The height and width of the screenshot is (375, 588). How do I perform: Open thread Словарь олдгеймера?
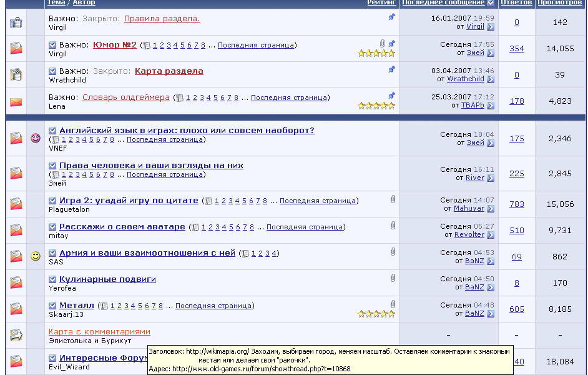(x=126, y=97)
